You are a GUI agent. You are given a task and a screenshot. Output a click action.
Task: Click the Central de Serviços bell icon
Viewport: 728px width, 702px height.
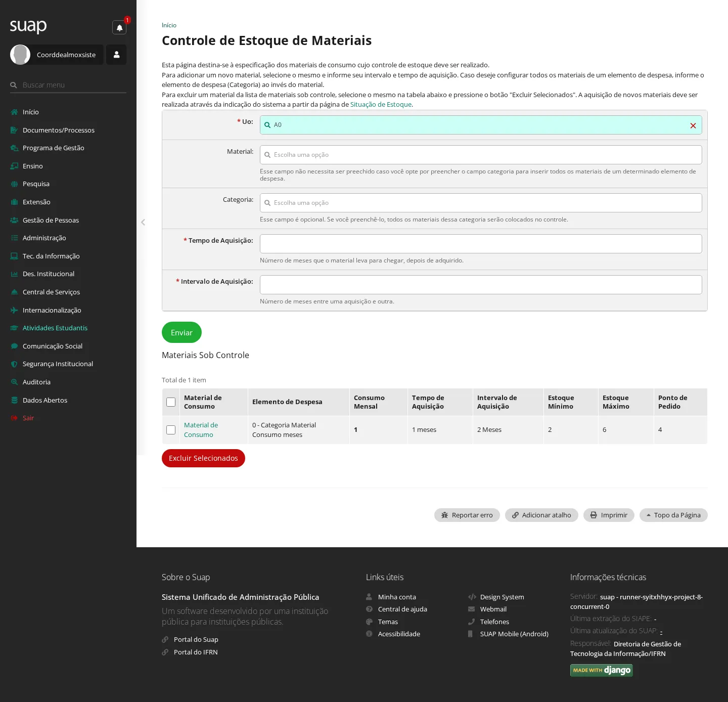[14, 292]
